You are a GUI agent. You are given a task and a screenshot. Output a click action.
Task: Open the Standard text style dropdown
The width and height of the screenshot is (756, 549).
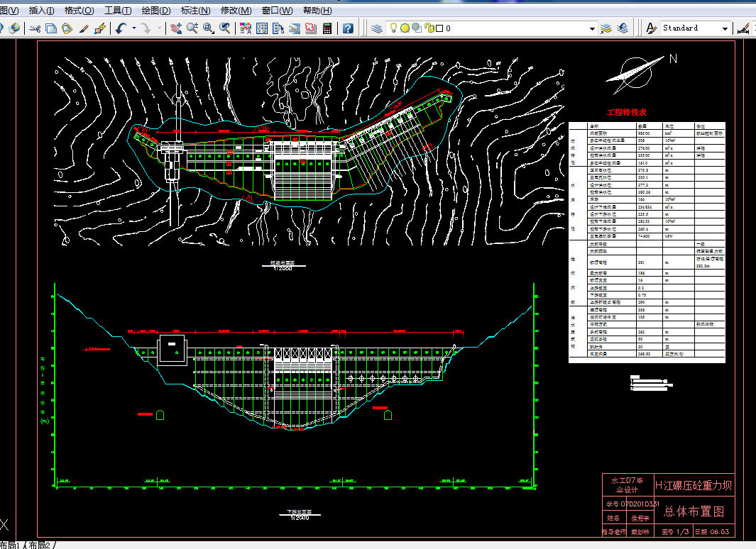(x=725, y=29)
